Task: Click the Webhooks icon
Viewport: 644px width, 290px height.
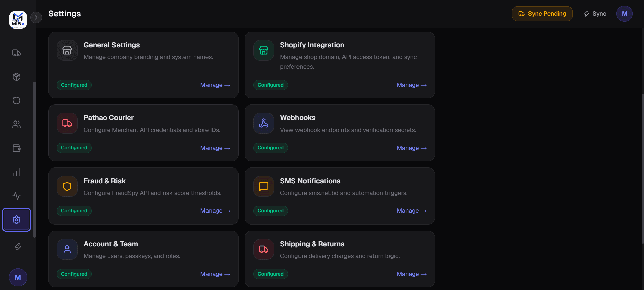Action: 264,123
